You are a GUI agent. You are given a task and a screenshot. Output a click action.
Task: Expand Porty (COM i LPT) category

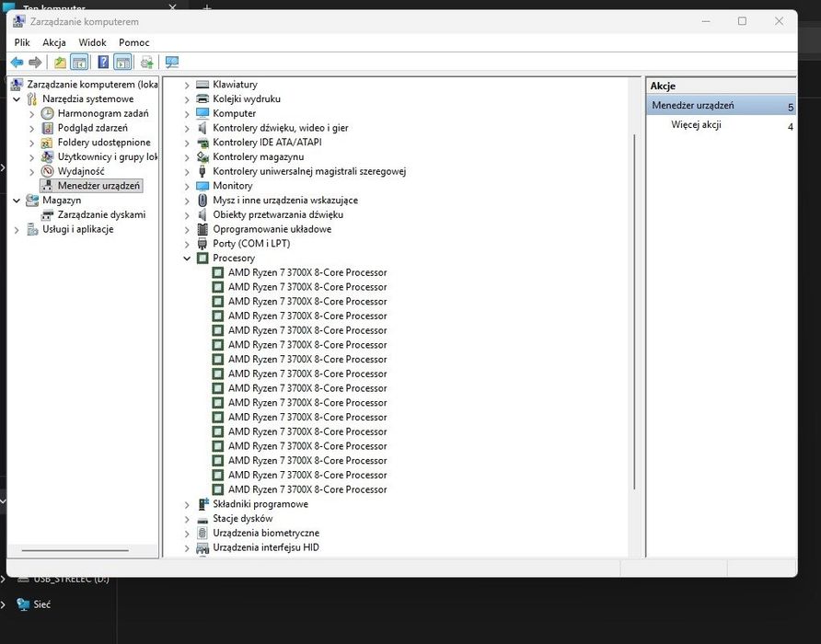coord(187,244)
